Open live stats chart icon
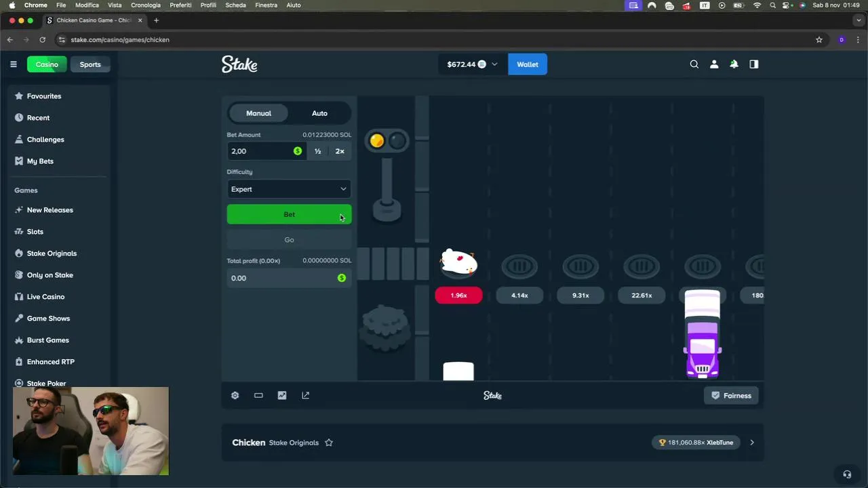The height and width of the screenshot is (488, 868). coord(282,395)
